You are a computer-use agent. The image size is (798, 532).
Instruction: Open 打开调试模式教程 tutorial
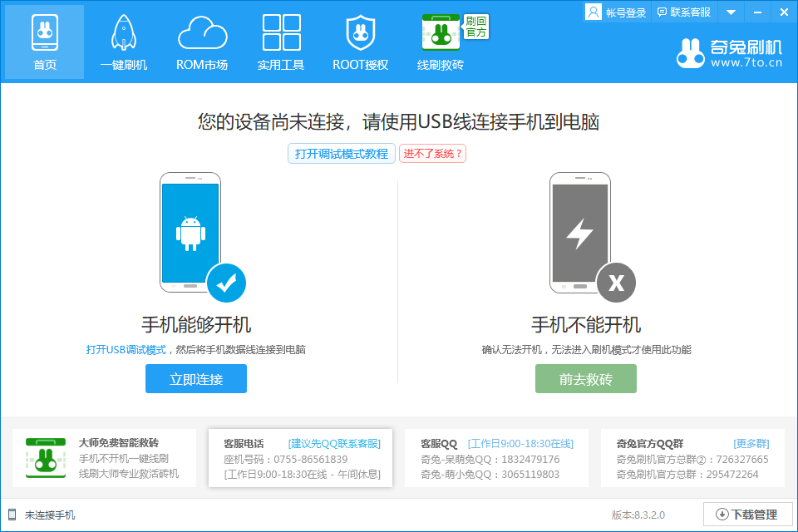[x=341, y=154]
